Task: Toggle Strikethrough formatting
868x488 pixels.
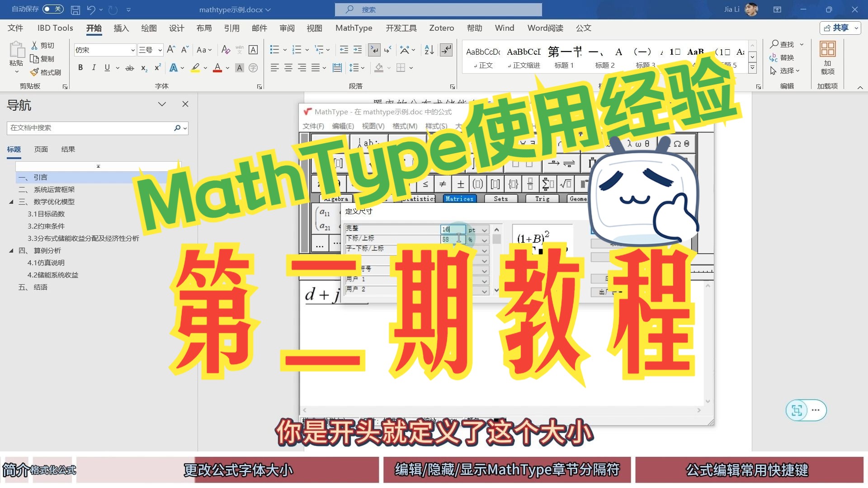Action: [130, 68]
